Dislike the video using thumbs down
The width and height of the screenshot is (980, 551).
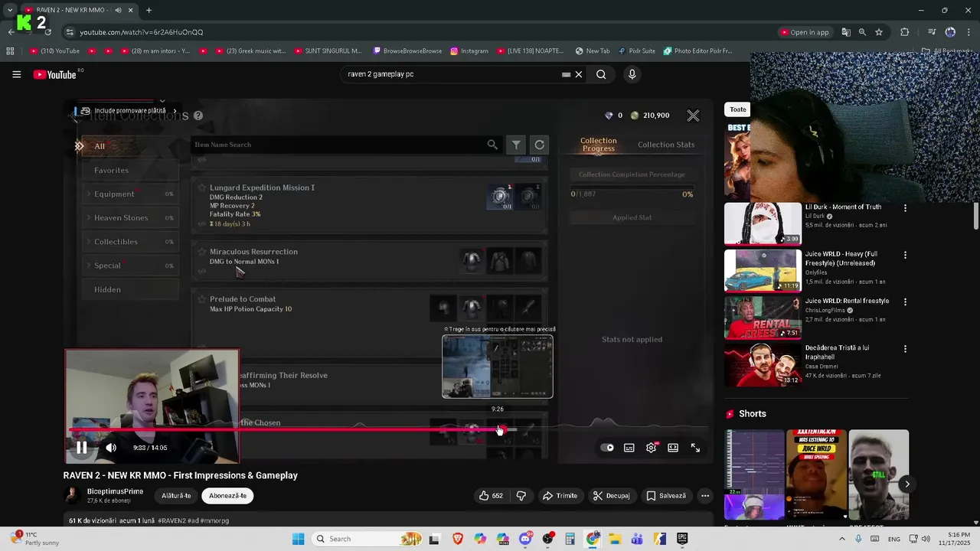(x=521, y=496)
